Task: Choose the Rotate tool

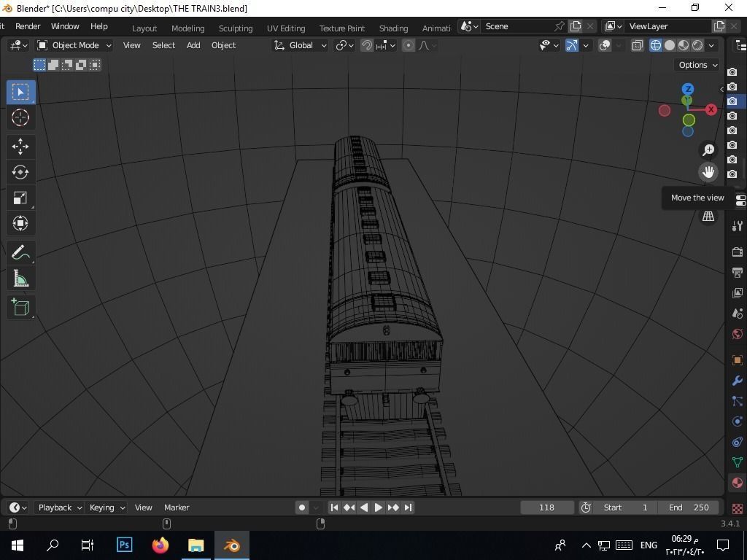Action: pos(20,172)
